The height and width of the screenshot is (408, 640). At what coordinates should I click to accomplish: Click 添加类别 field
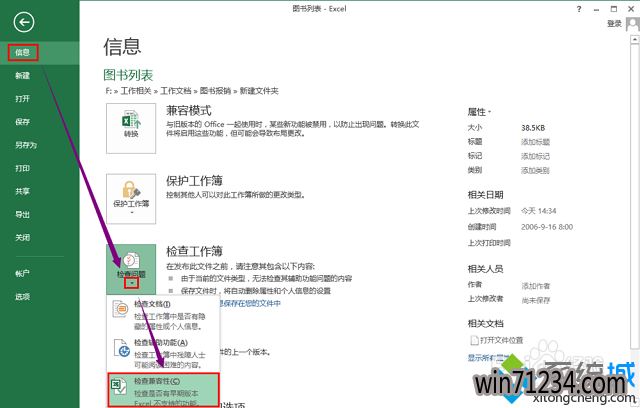click(535, 171)
